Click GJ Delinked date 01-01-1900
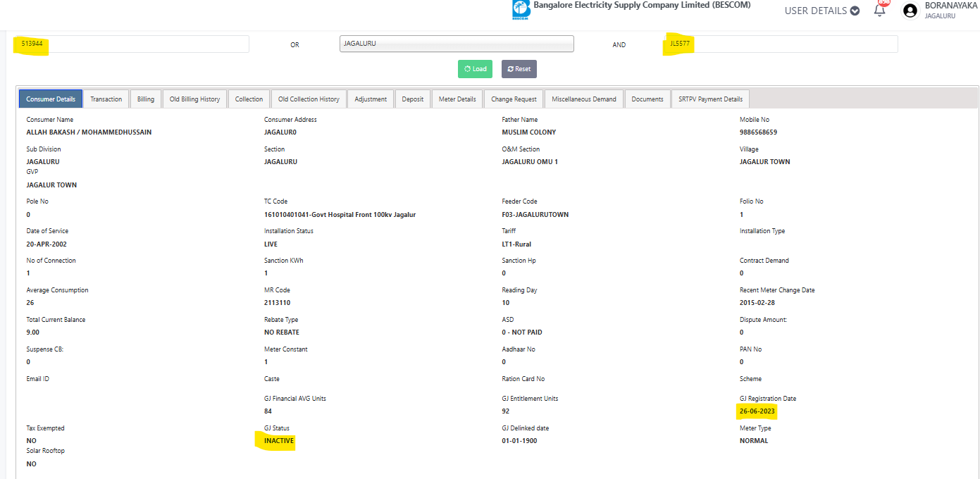Image resolution: width=980 pixels, height=479 pixels. coord(520,441)
